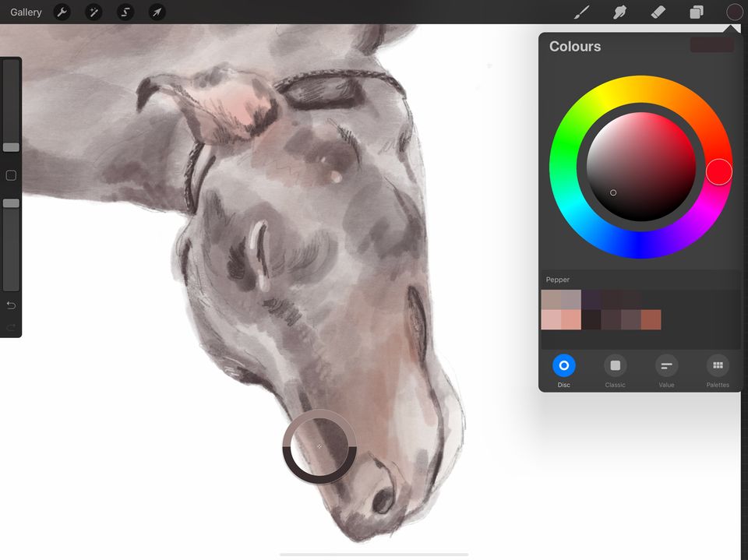The width and height of the screenshot is (748, 560).
Task: Adjust the brush size slider
Action: point(11,146)
